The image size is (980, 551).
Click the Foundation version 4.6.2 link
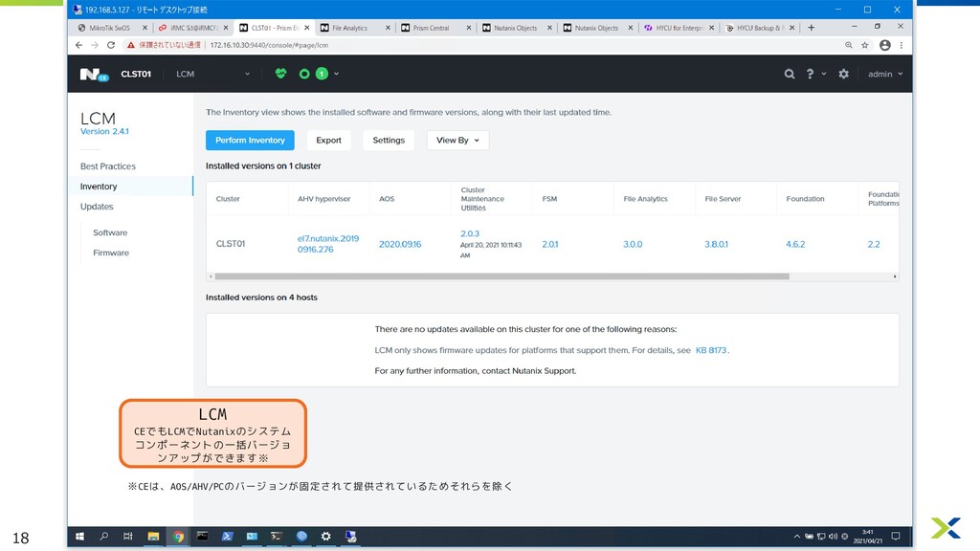795,244
